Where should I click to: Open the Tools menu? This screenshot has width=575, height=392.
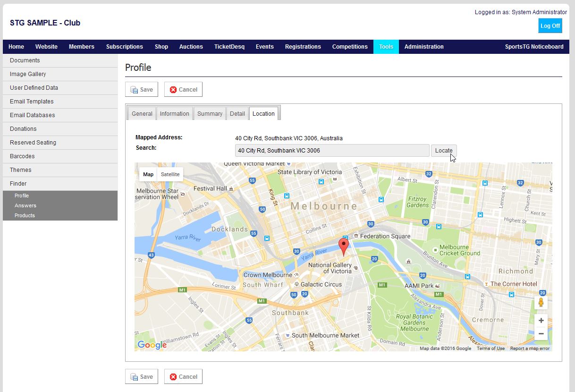click(x=386, y=47)
